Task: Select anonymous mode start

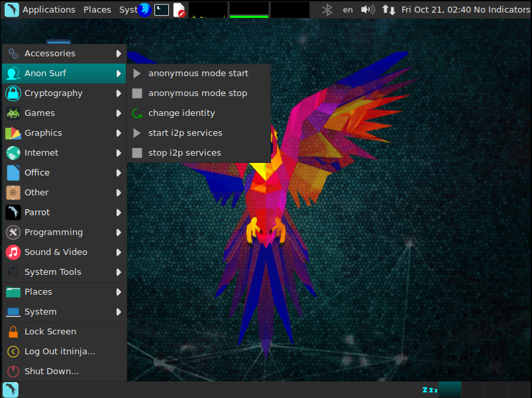Action: click(x=199, y=74)
